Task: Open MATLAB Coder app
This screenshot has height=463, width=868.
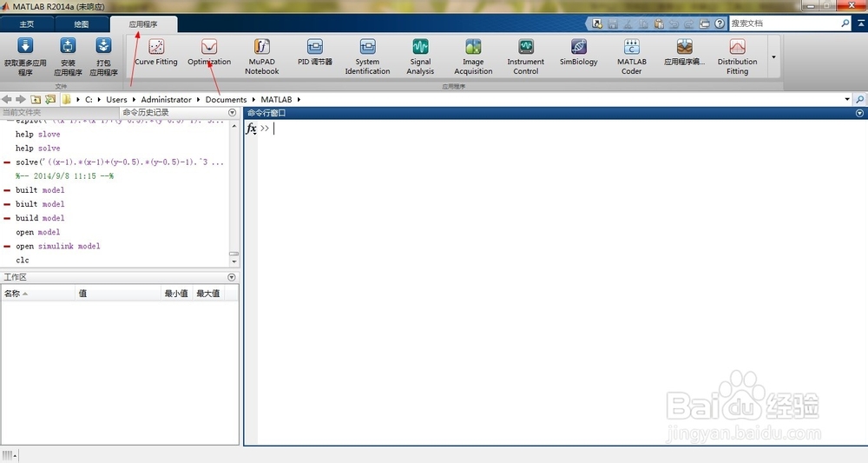Action: coord(632,56)
